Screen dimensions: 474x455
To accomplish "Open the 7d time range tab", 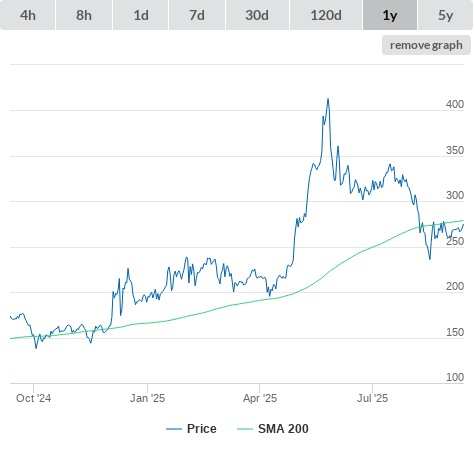I will click(x=197, y=15).
